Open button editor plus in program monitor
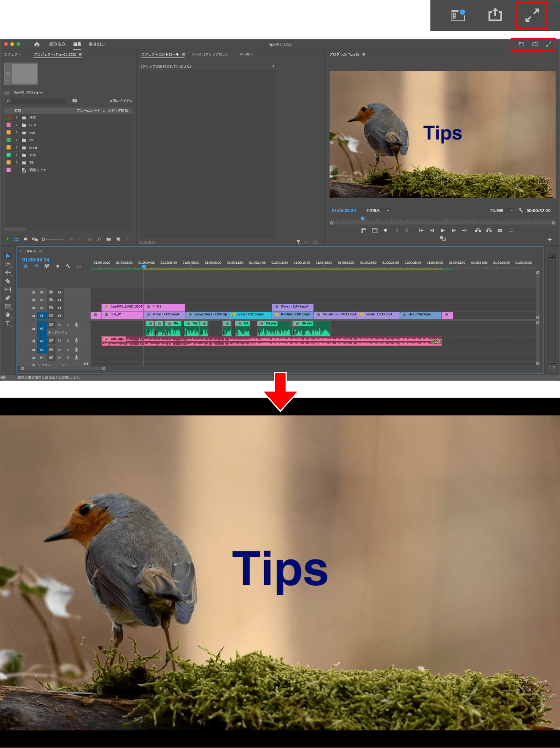The height and width of the screenshot is (748, 560). point(550,239)
